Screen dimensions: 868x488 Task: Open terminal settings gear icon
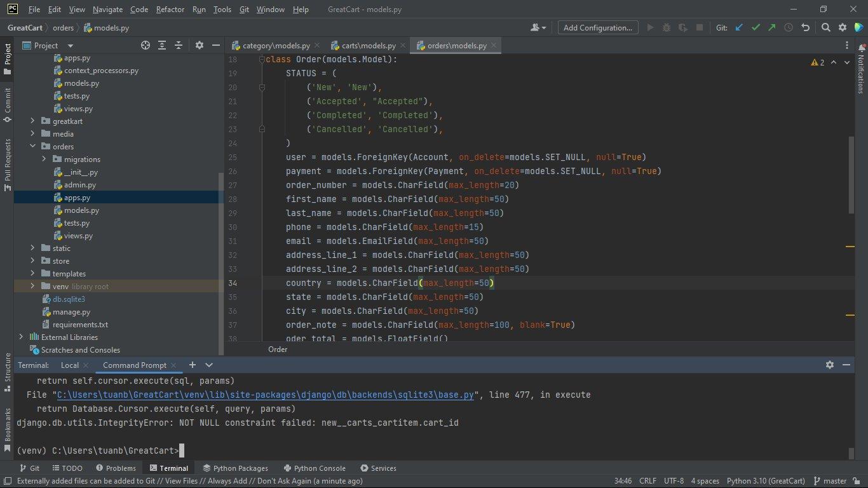829,365
